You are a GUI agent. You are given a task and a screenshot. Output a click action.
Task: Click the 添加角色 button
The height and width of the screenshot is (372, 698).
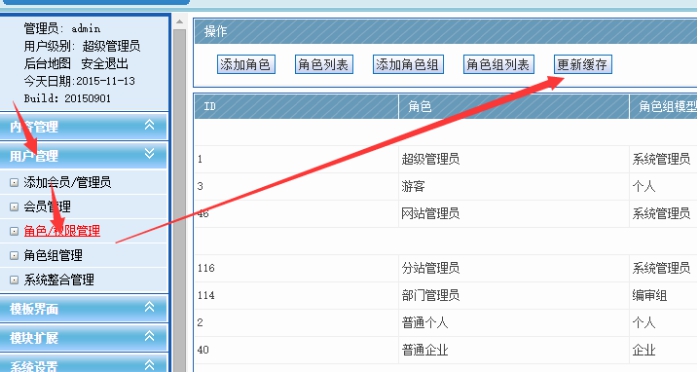[x=246, y=65]
